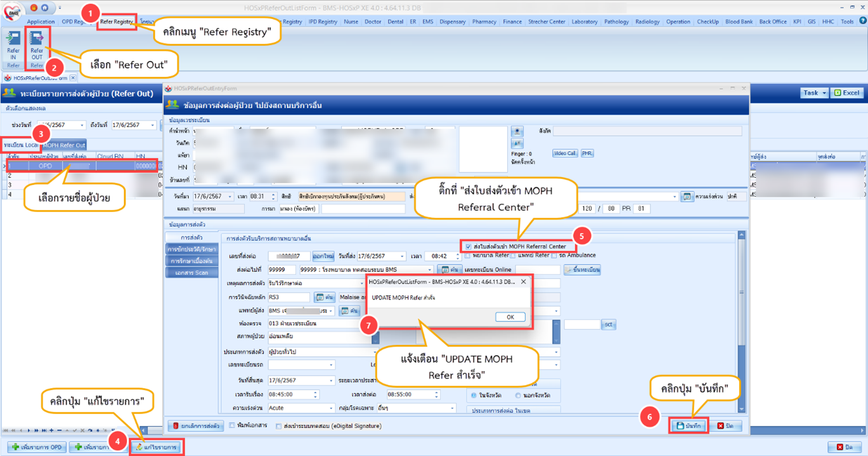Click the red ปิด button in entry form

point(725,426)
